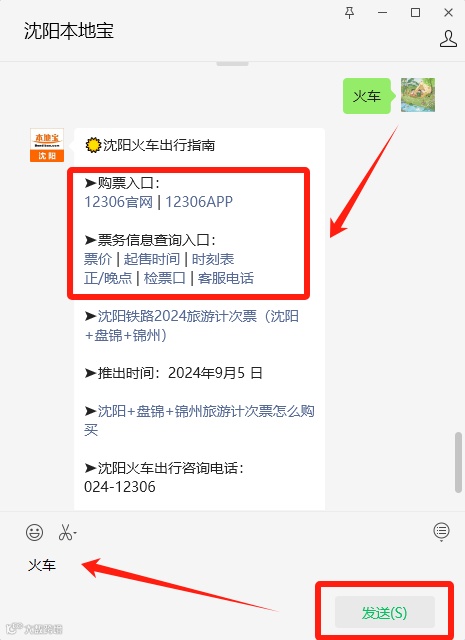Open the emoji picker smiley icon
The height and width of the screenshot is (640, 465).
click(34, 532)
